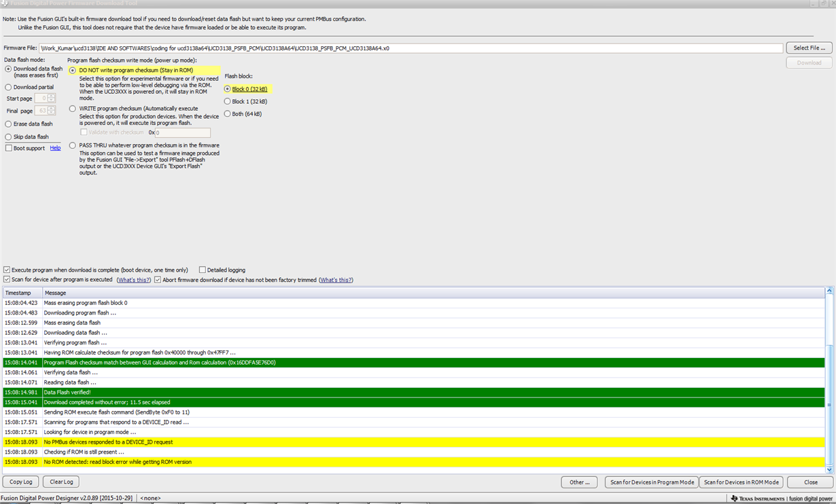Select Checking if ROM is still present row
This screenshot has width=836, height=504.
pyautogui.click(x=414, y=452)
